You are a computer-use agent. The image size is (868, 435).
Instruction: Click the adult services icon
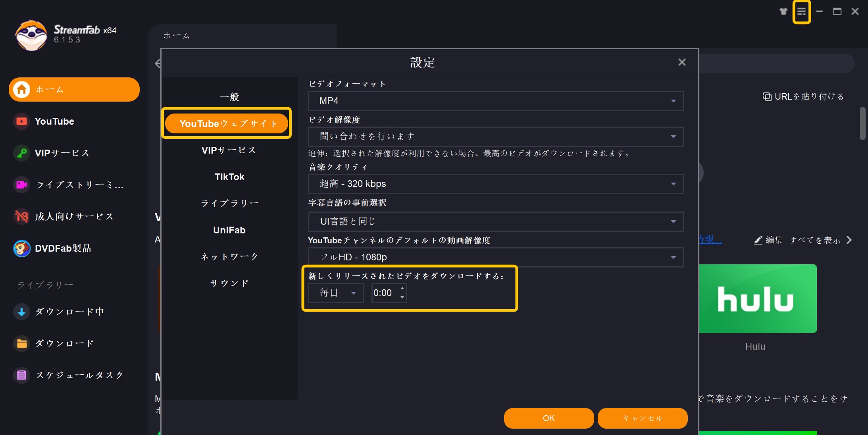[22, 216]
